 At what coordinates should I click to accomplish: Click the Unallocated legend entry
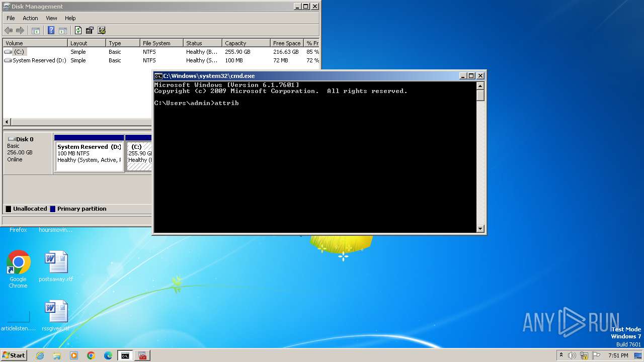[26, 209]
